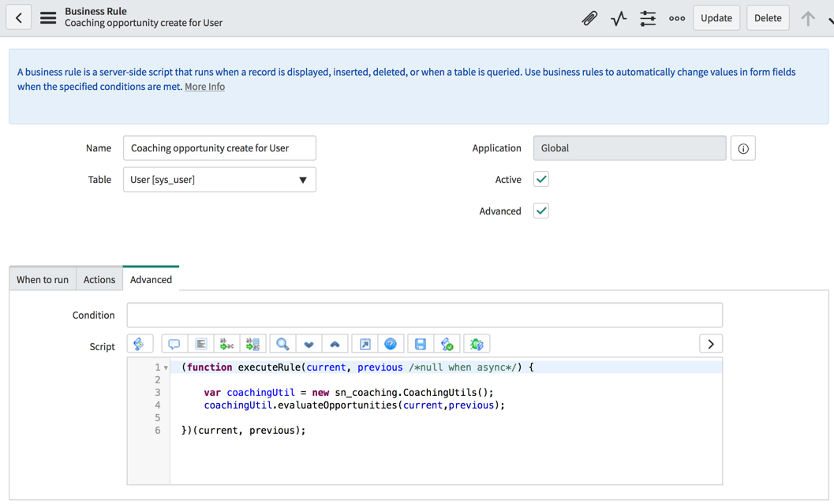
Task: Select the Advanced tab
Action: [151, 279]
